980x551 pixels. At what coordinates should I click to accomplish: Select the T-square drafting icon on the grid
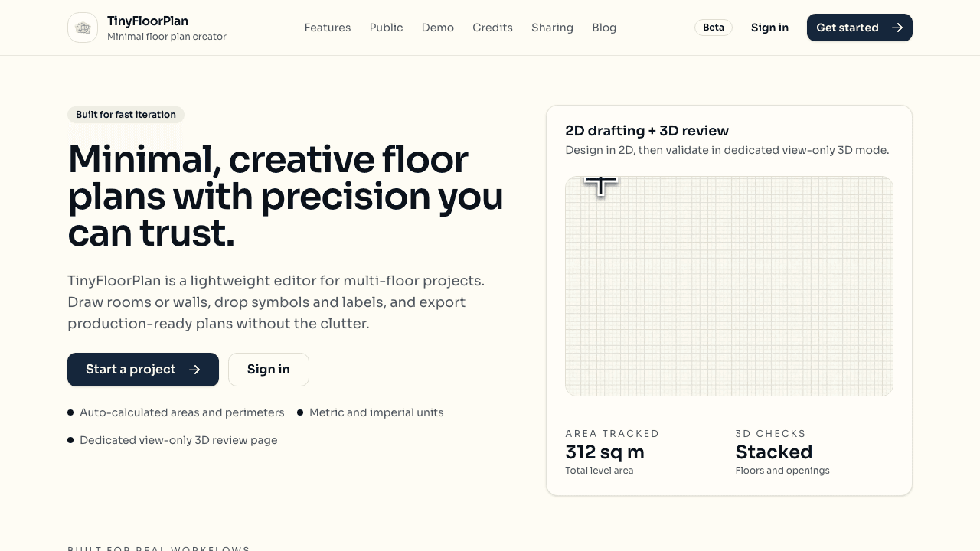coord(600,186)
